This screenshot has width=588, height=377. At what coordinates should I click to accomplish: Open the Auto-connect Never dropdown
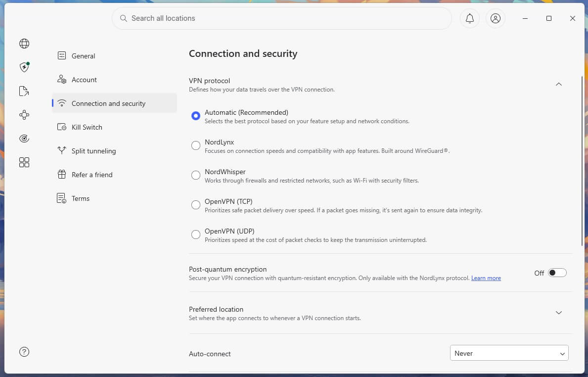point(509,353)
